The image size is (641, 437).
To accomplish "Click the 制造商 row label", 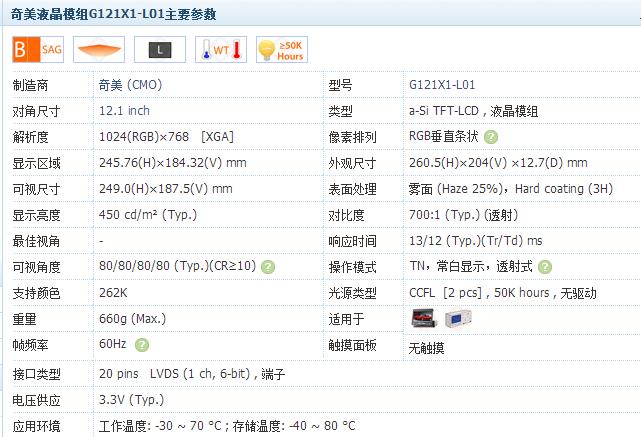I will pyautogui.click(x=30, y=85).
